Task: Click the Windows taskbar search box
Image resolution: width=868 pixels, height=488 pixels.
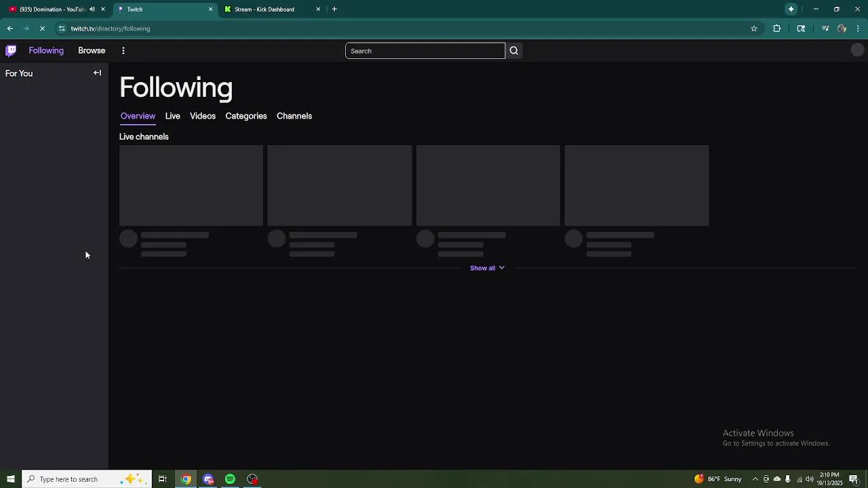Action: point(87,479)
